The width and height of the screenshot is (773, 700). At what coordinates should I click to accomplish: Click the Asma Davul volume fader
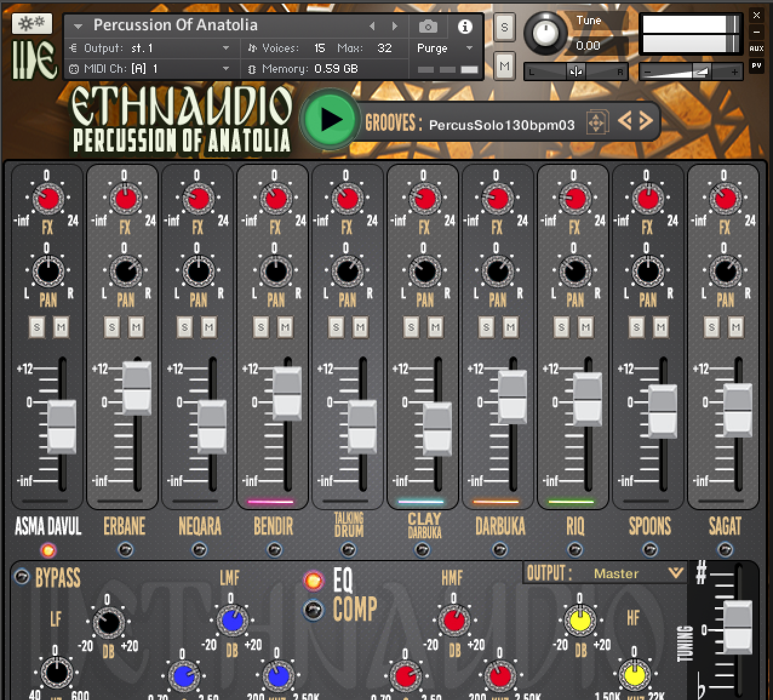tap(62, 427)
